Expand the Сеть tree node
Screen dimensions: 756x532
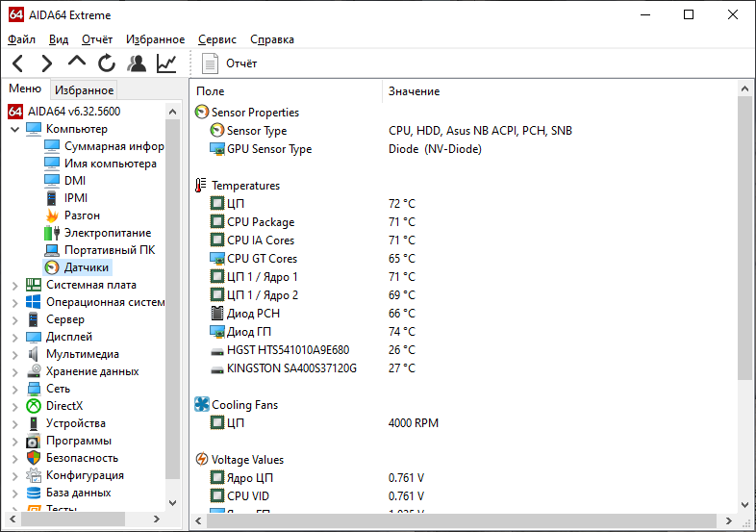click(x=15, y=390)
